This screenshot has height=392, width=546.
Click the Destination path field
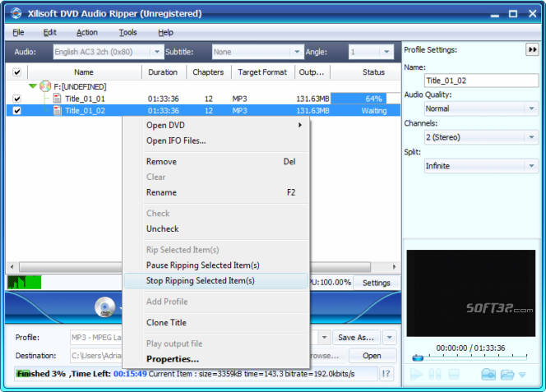96,356
